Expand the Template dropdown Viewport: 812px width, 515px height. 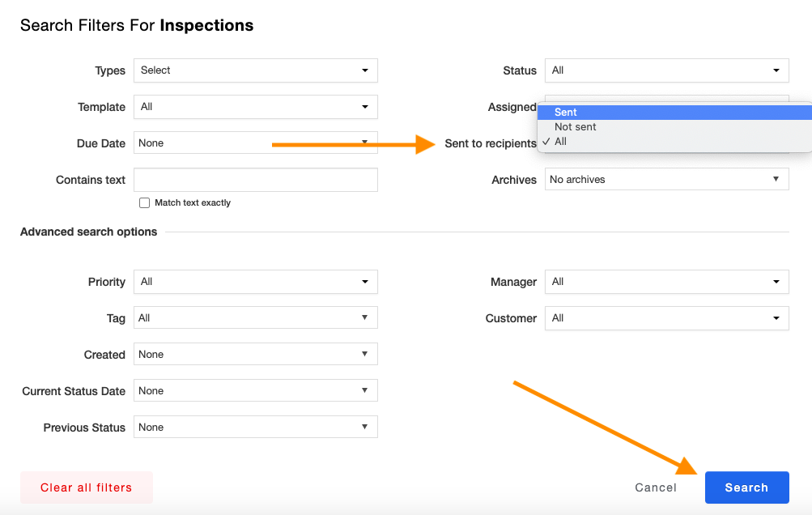pos(255,107)
